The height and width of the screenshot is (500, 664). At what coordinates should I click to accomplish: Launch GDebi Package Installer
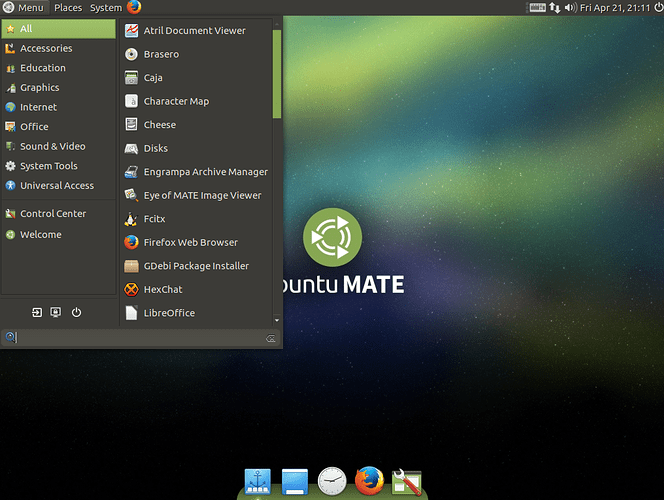click(x=196, y=266)
